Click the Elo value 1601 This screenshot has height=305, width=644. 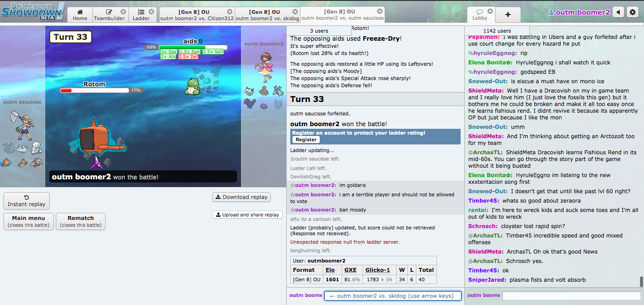click(332, 280)
